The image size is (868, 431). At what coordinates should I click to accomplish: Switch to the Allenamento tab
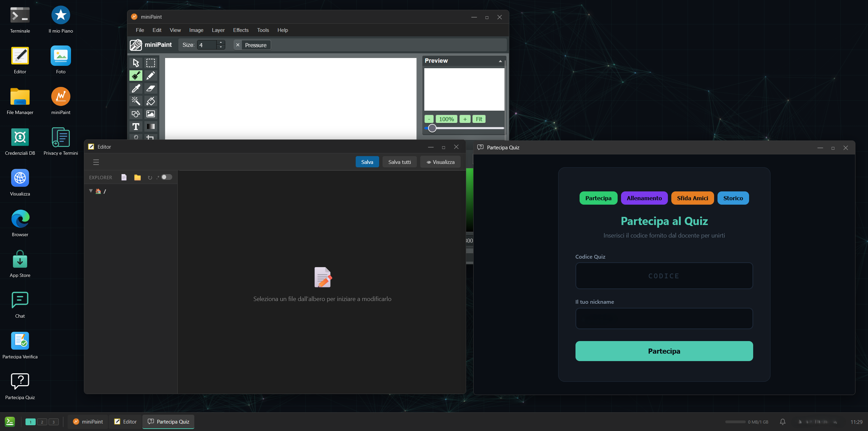point(644,198)
